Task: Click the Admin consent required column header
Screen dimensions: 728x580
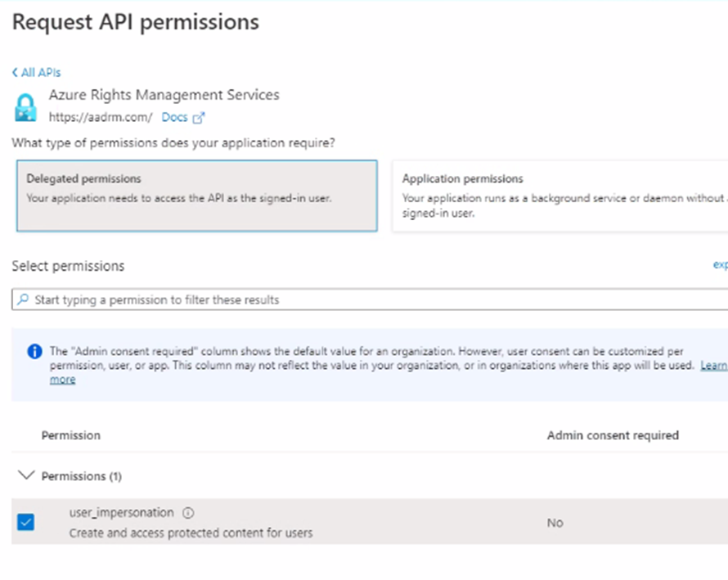Action: (x=613, y=435)
